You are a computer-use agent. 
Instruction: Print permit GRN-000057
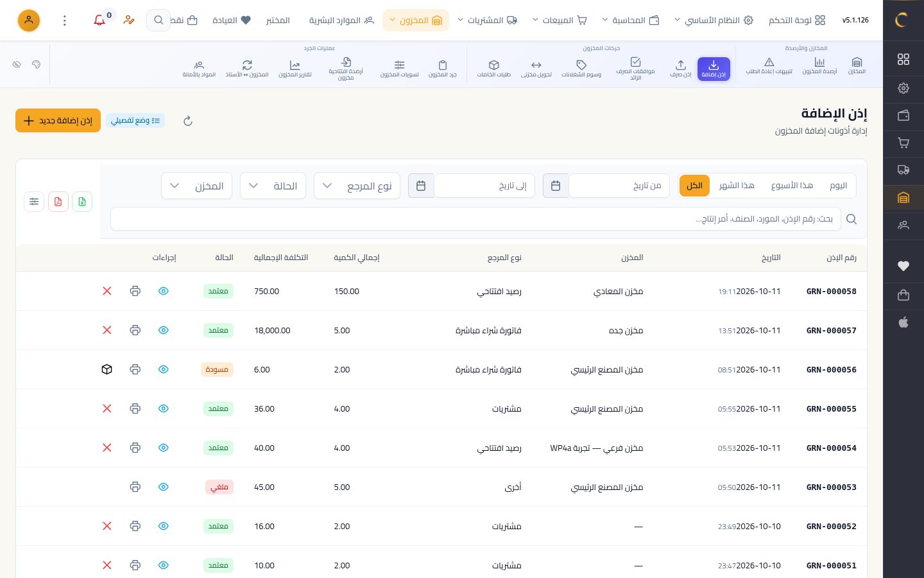coord(135,330)
